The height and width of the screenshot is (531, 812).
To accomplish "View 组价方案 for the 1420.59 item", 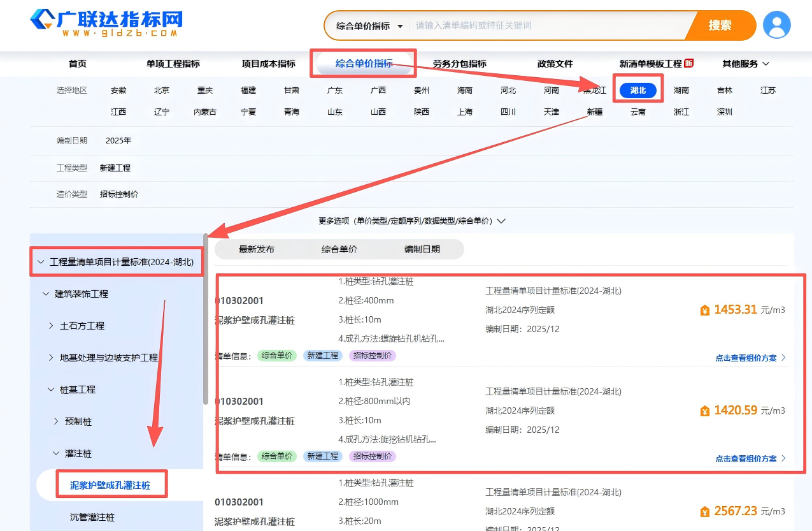I will pyautogui.click(x=751, y=459).
